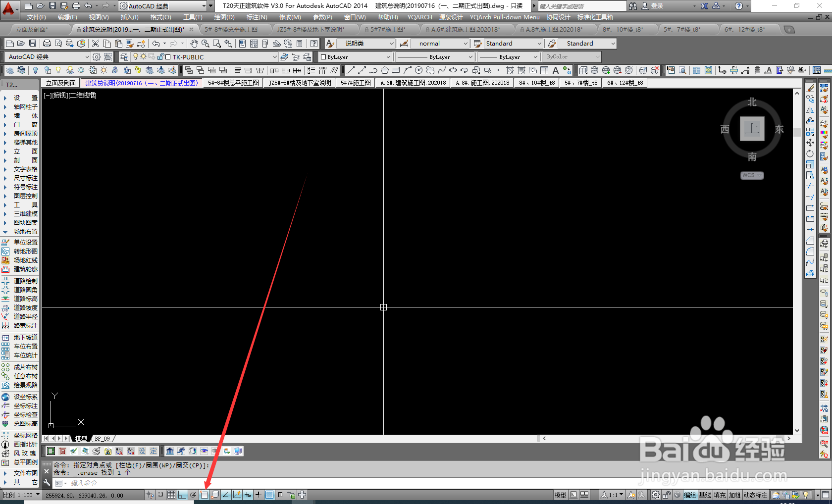This screenshot has width=832, height=504.
Task: Toggle Grid Display in status bar
Action: 171,495
